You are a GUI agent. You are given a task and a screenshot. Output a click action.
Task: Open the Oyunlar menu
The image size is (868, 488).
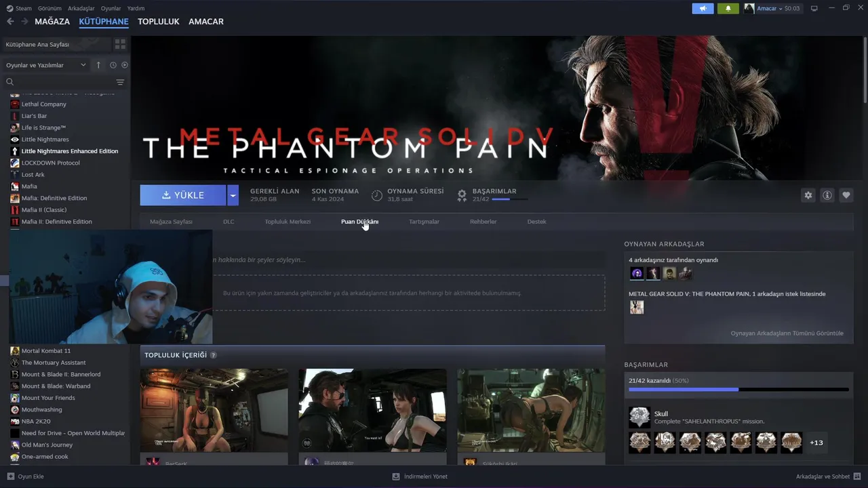pos(111,8)
